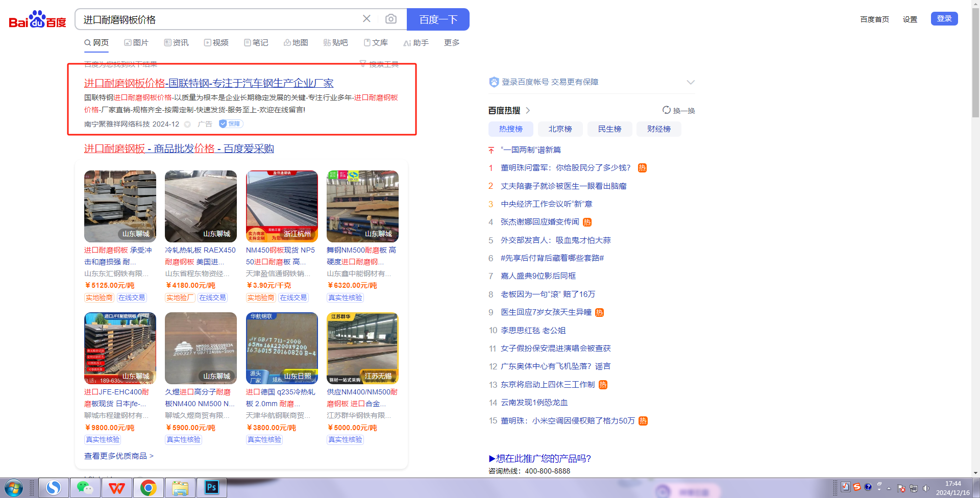Open 查看更多优质商品 link
This screenshot has width=980, height=498.
[x=119, y=456]
